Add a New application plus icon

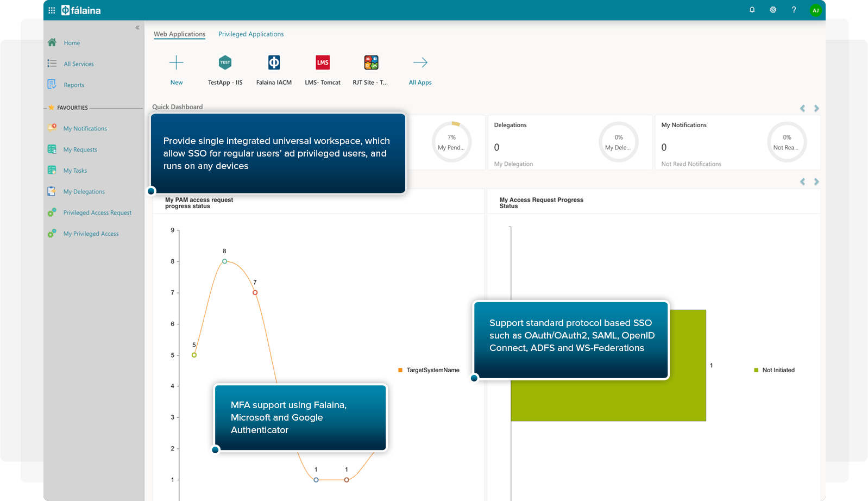177,62
